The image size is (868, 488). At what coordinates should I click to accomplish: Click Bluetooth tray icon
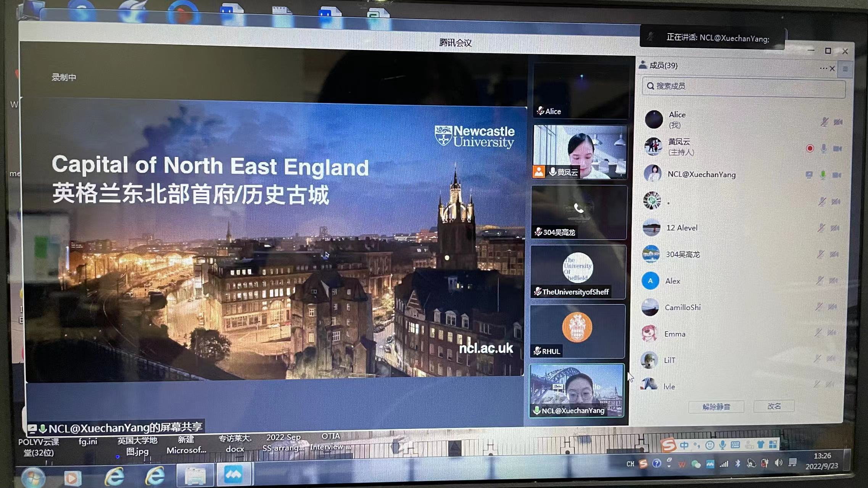738,464
